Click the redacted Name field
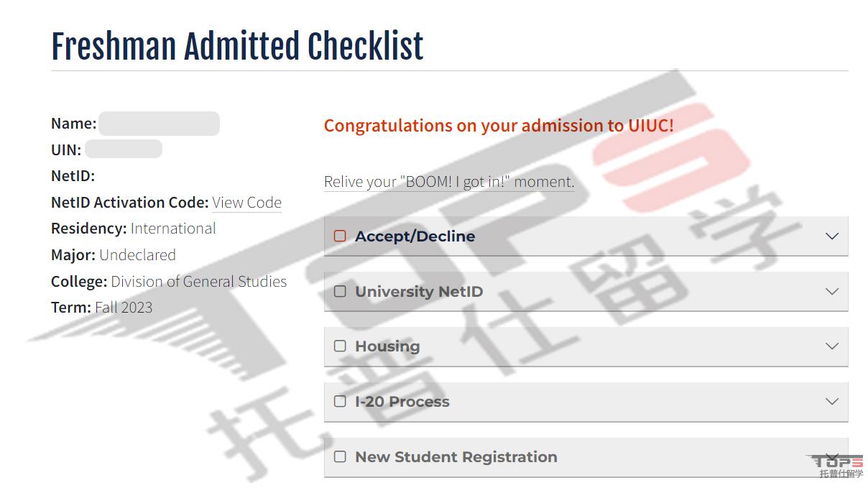 (159, 124)
